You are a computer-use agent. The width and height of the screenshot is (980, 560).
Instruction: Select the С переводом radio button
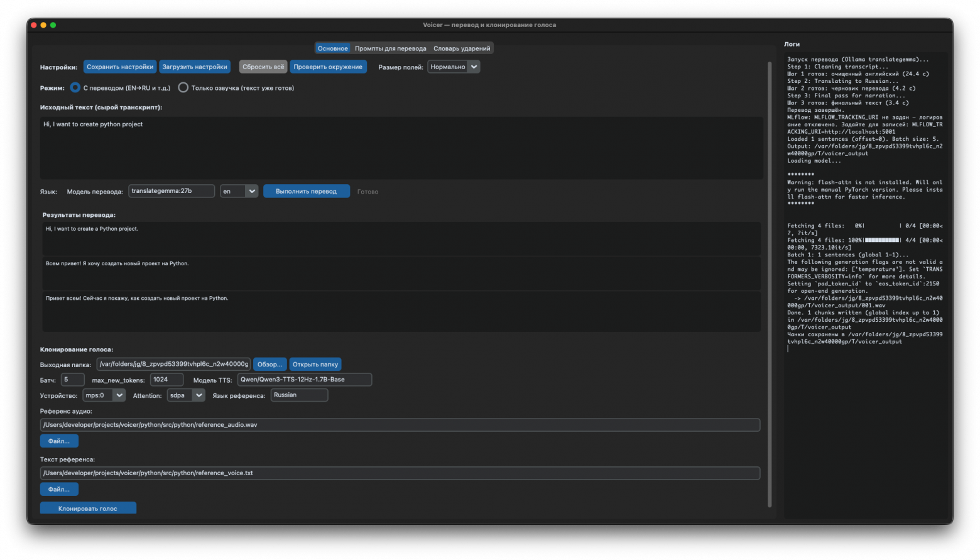(x=75, y=87)
